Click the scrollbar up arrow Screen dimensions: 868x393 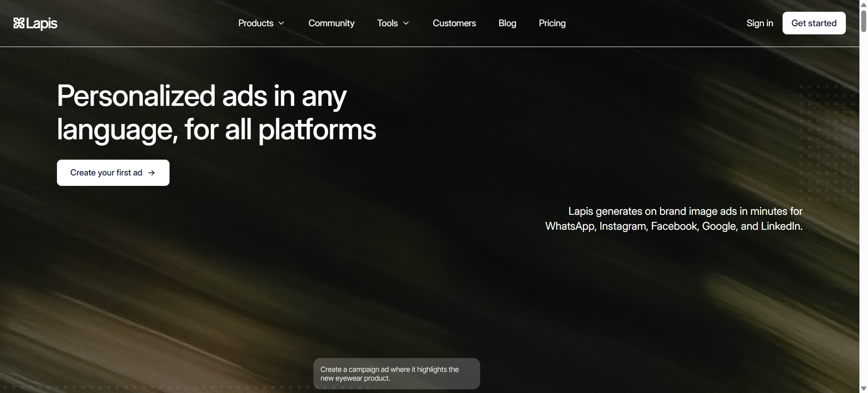[863, 5]
